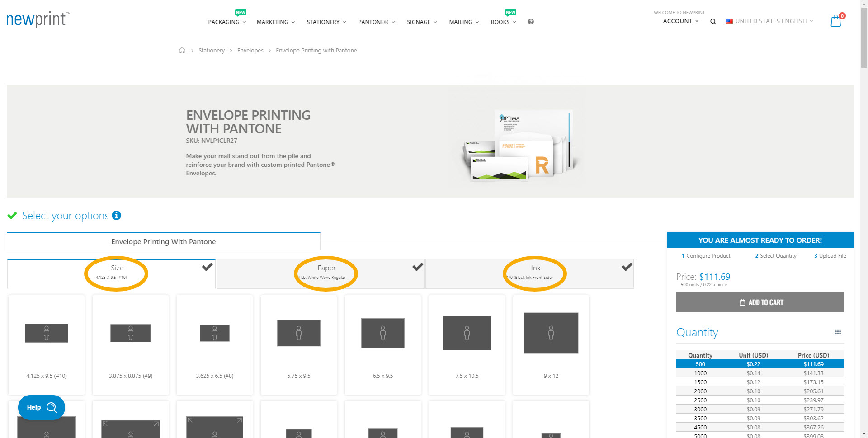Click the Add To Cart button
This screenshot has height=438, width=868.
click(x=760, y=302)
